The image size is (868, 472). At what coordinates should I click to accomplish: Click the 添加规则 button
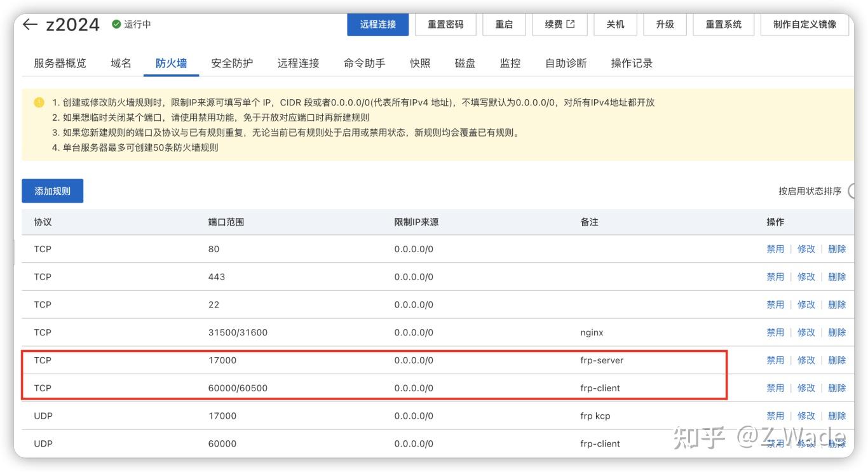52,191
